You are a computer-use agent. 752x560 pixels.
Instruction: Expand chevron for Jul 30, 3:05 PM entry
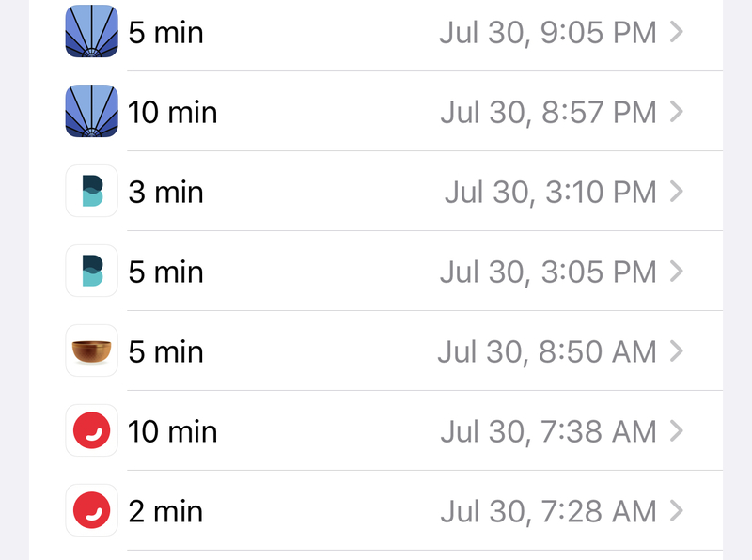click(x=676, y=272)
